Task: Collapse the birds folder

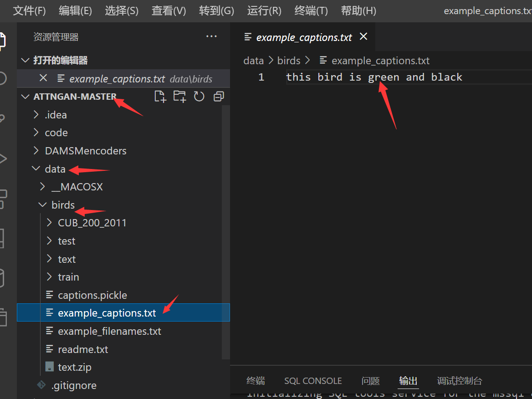Action: click(x=42, y=205)
